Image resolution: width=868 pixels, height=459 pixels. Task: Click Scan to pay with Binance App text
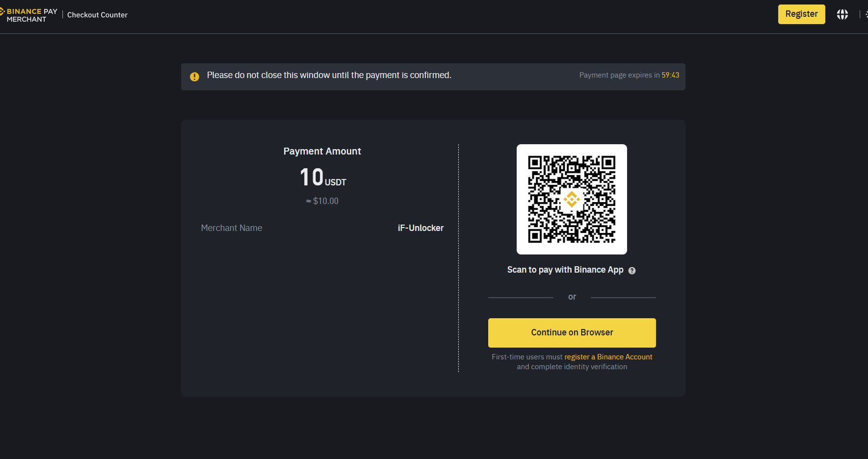565,270
